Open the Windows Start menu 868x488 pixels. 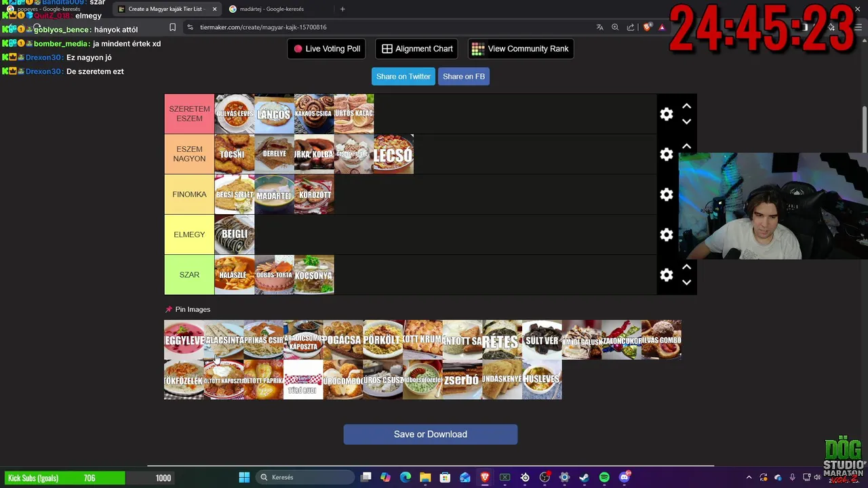244,477
